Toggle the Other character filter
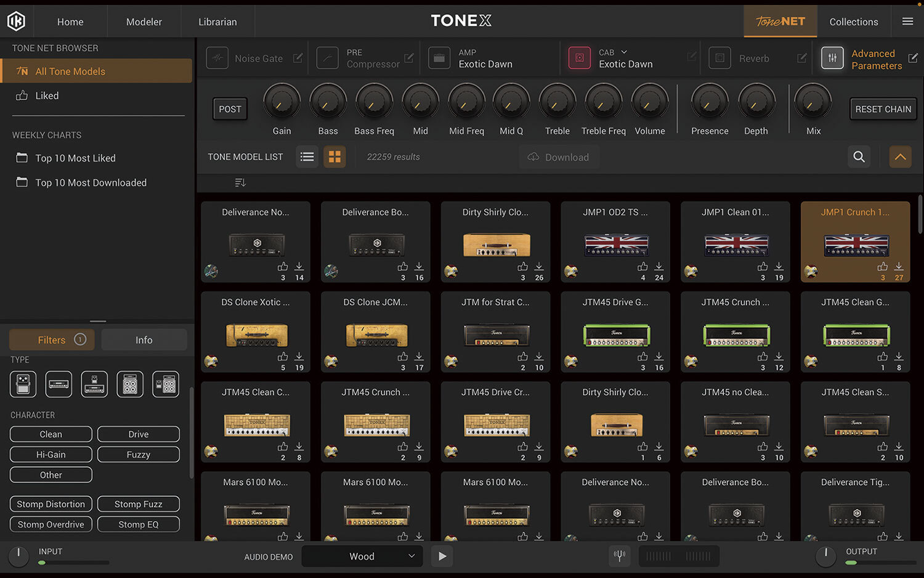Viewport: 924px width, 578px height. point(51,475)
